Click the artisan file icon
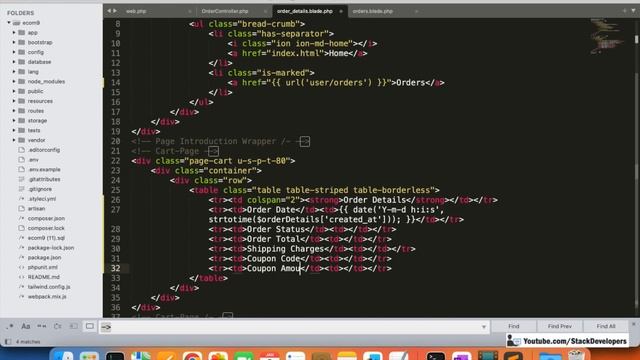This screenshot has width=640, height=360. point(22,209)
